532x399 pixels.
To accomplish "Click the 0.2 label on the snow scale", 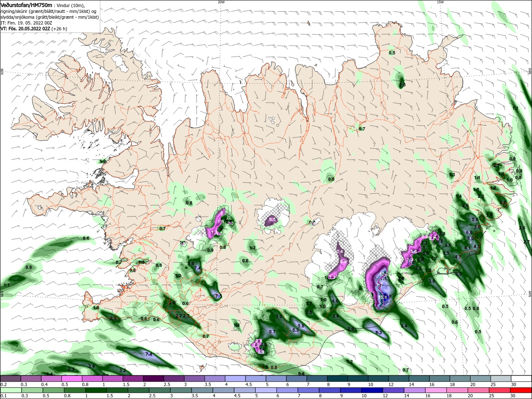I will coord(3,384).
